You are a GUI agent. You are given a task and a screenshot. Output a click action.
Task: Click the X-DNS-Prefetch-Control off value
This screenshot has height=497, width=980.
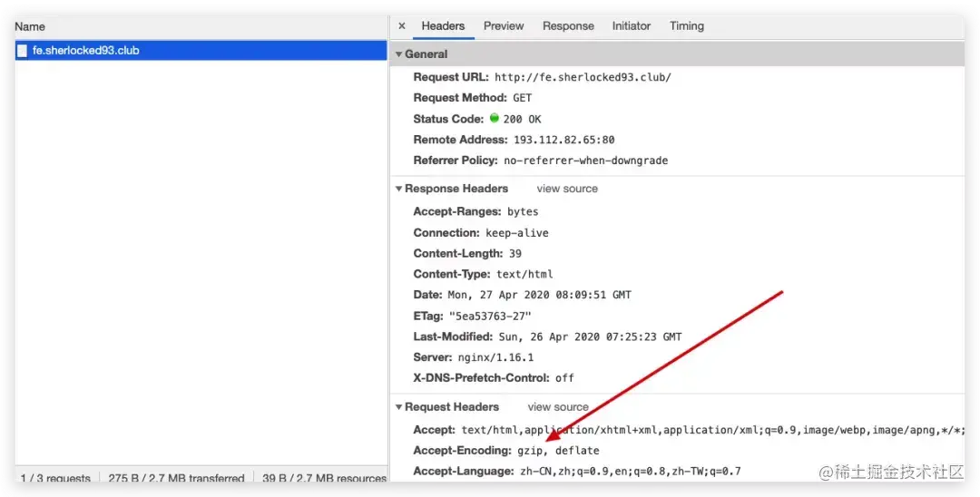565,378
